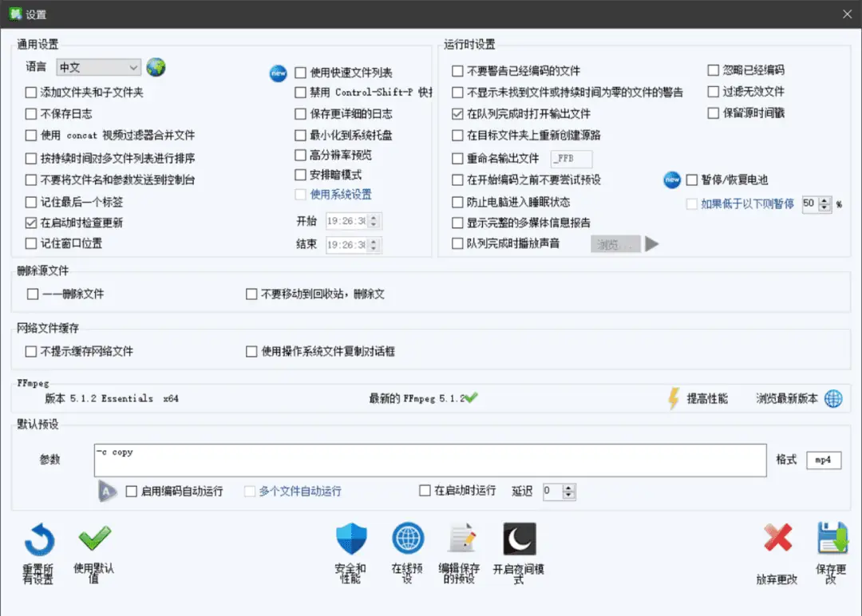
Task: Open security and performance via shield icon
Action: (351, 539)
